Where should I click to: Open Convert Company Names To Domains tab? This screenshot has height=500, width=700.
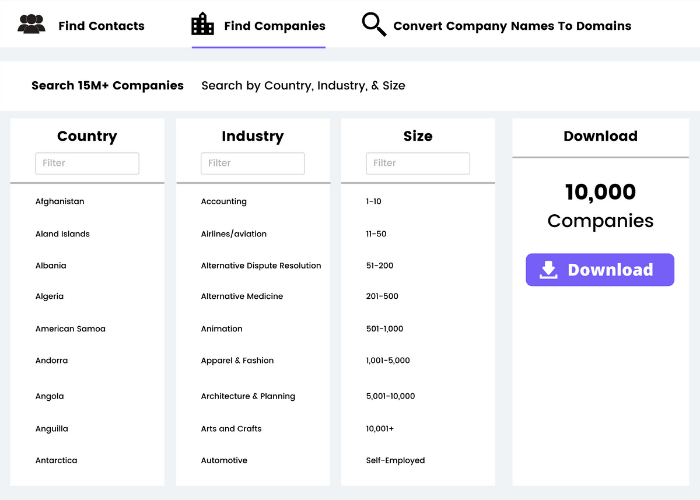click(512, 26)
